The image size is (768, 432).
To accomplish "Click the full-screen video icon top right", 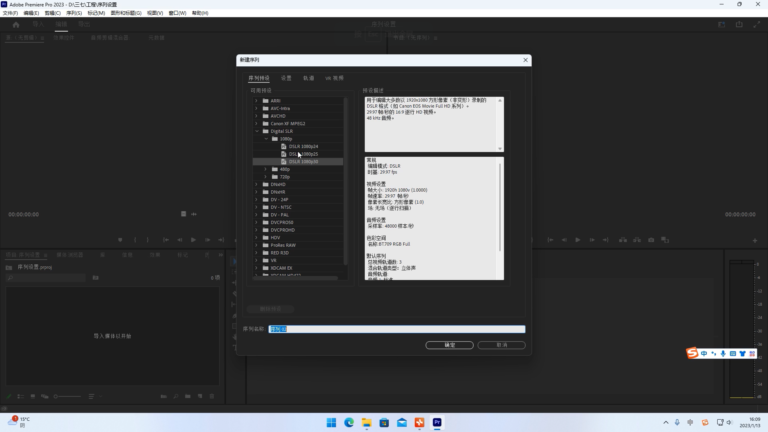I will [757, 24].
